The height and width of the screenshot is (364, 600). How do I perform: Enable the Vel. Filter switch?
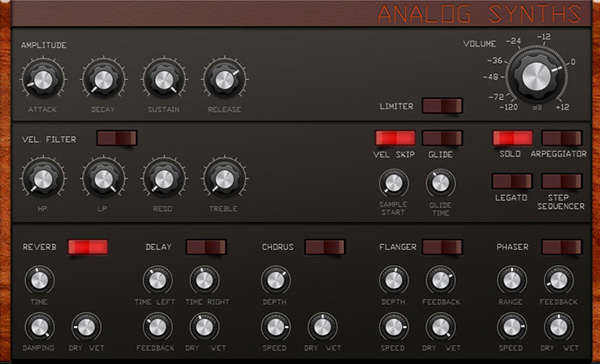(x=117, y=138)
